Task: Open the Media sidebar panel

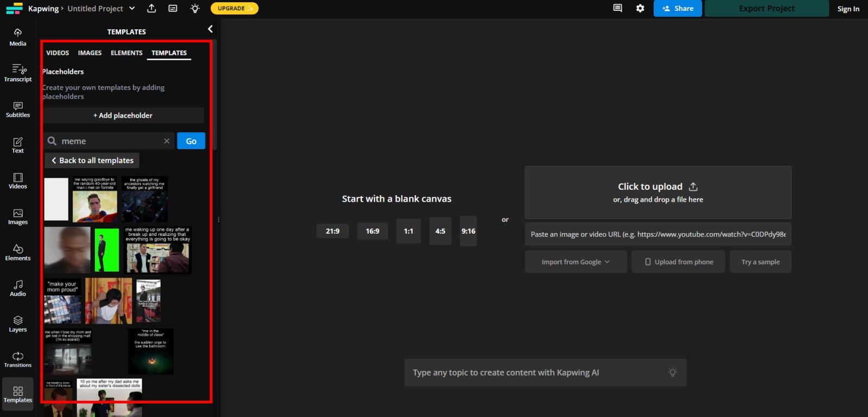Action: (x=18, y=37)
